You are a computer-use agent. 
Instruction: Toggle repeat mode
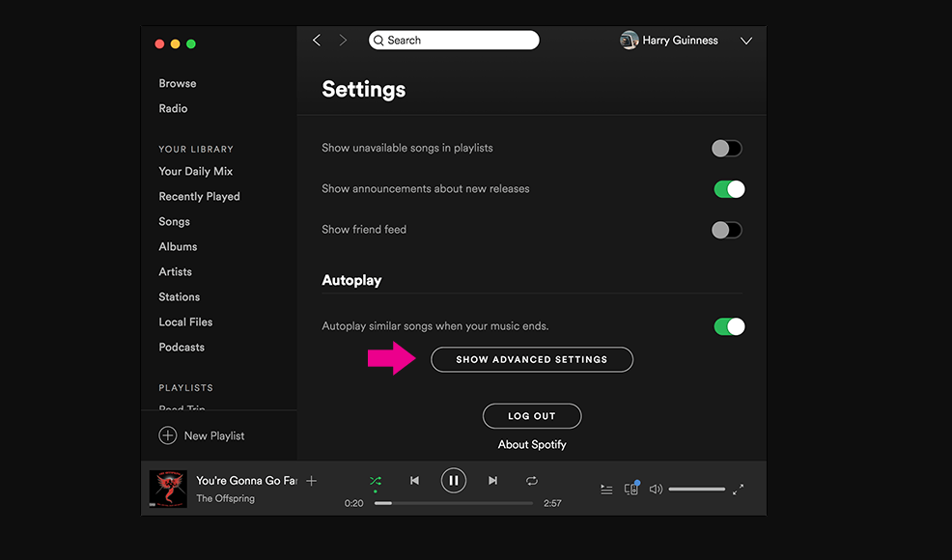532,481
